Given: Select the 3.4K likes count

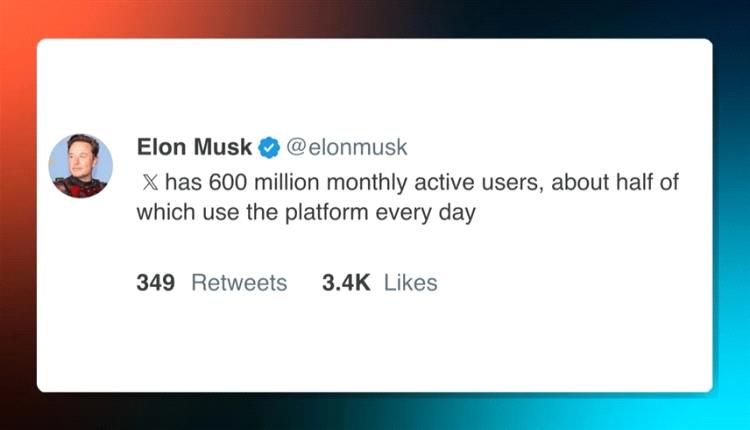Looking at the screenshot, I should tap(346, 283).
